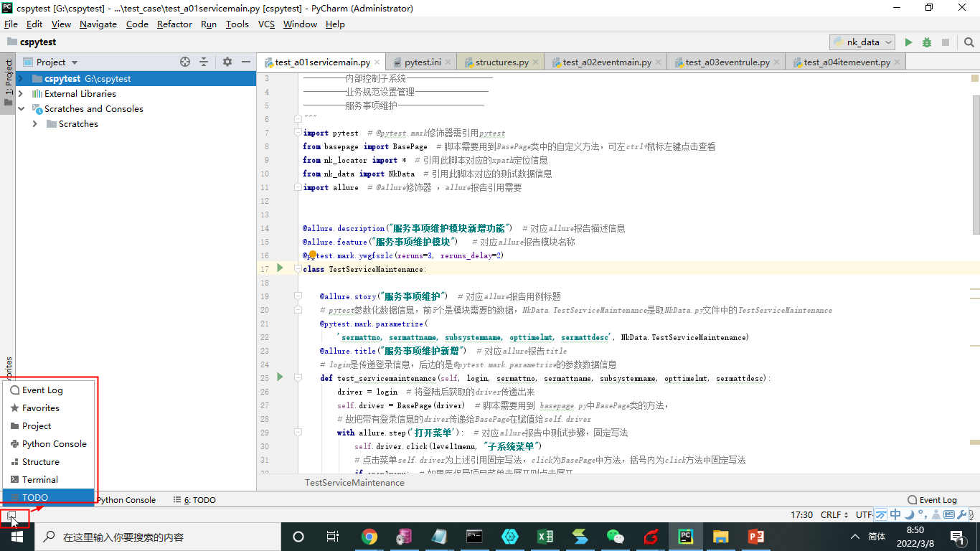
Task: Click the yellow lightbulb intention icon on line 16
Action: pos(312,255)
